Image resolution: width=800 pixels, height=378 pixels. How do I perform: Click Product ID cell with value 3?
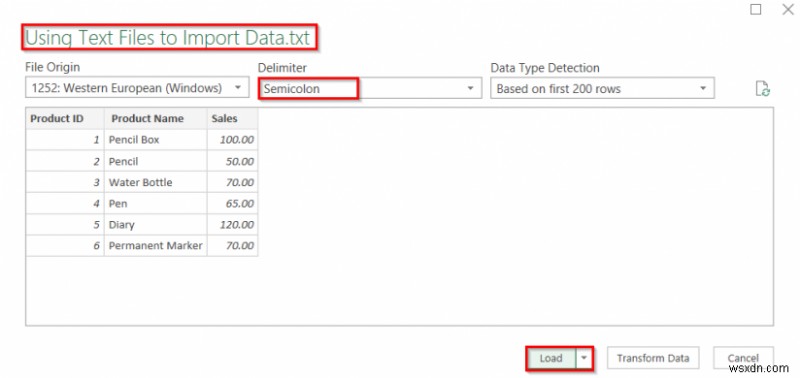click(x=65, y=182)
